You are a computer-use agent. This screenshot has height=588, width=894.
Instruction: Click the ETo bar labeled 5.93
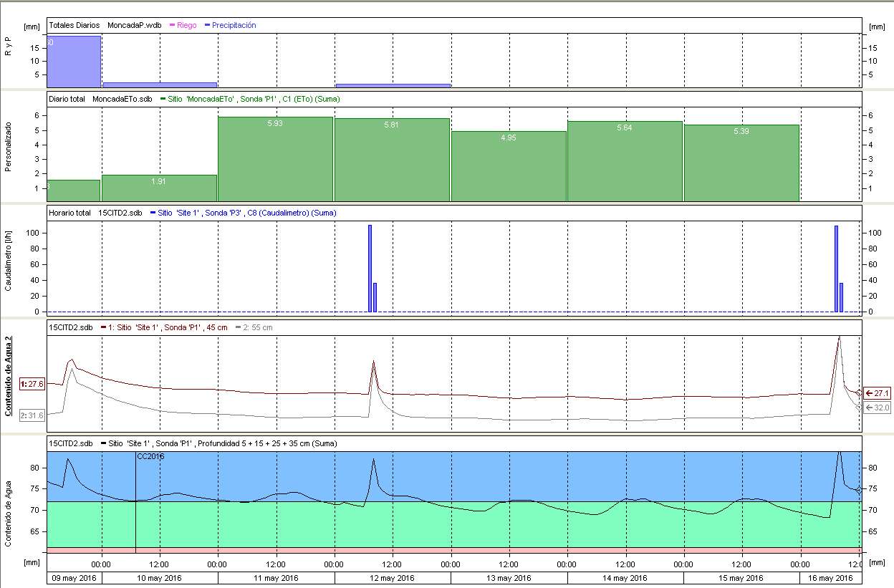click(275, 159)
